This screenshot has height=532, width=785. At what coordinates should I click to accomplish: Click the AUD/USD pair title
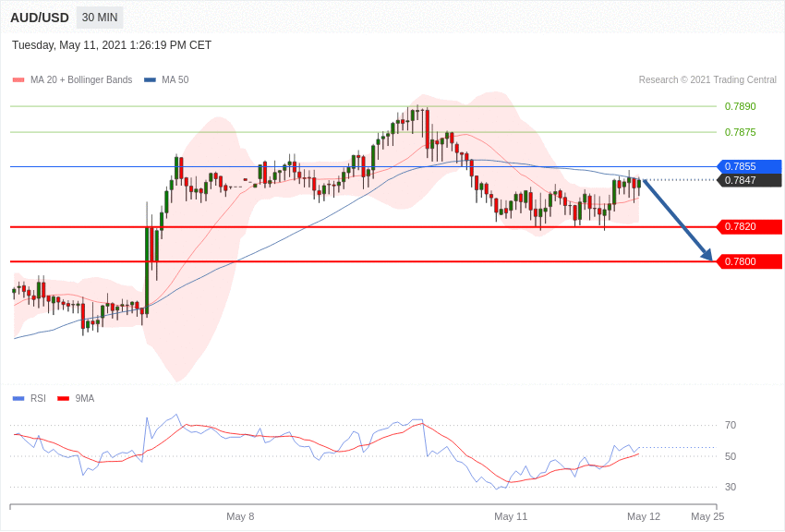[40, 18]
